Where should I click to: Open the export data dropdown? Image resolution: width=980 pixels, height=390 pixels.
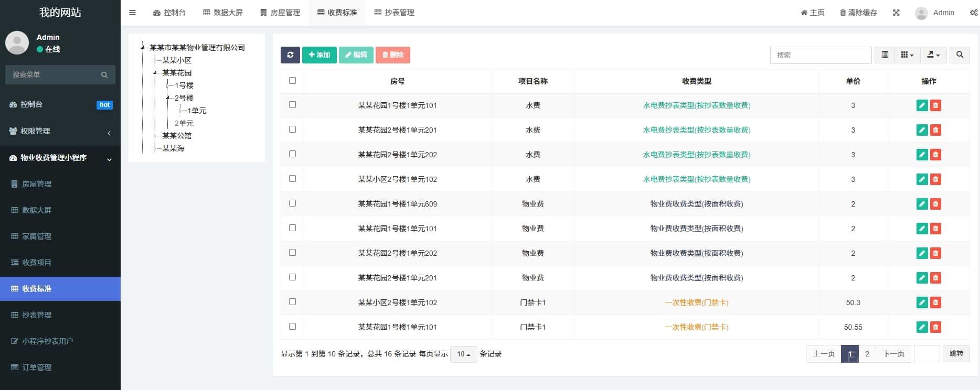(933, 55)
